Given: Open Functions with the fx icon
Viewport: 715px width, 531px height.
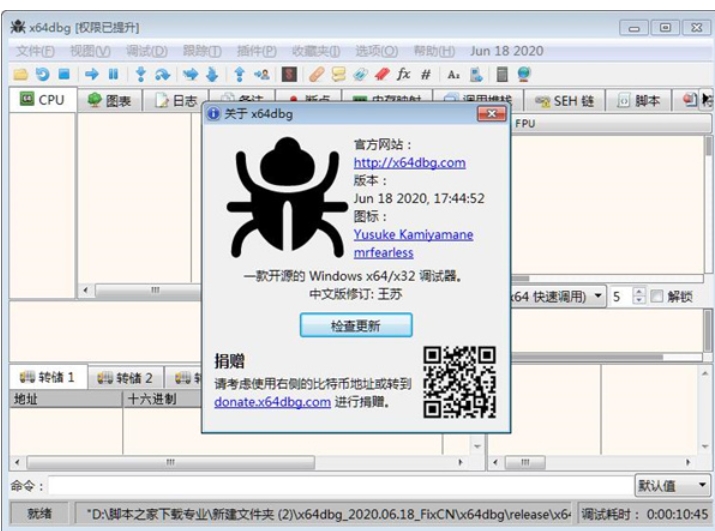Looking at the screenshot, I should click(404, 74).
